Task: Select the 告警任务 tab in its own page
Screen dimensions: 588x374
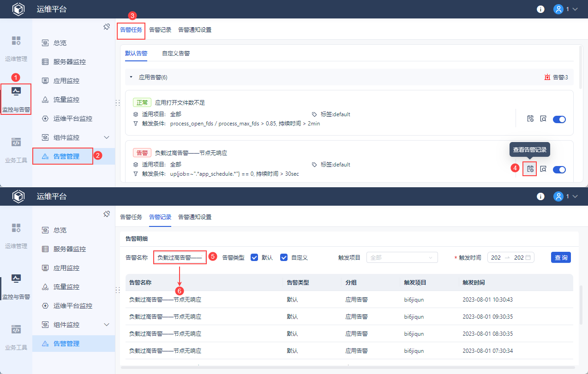Action: tap(131, 30)
